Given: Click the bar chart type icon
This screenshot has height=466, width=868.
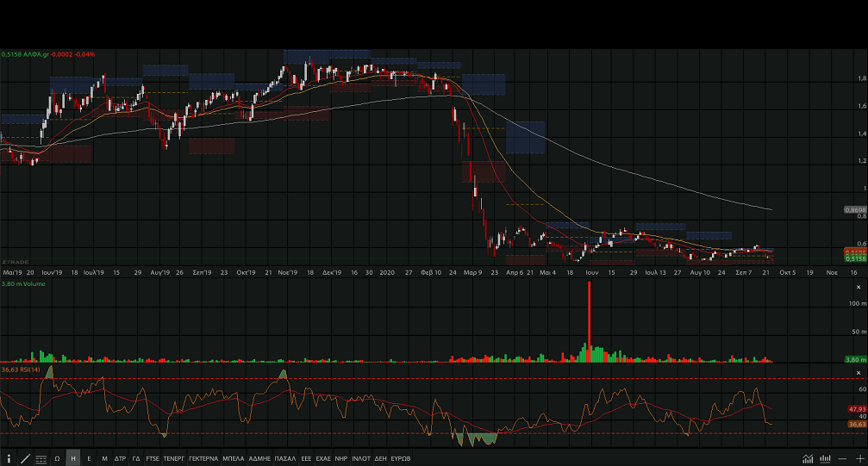Looking at the screenshot, I should click(825, 458).
